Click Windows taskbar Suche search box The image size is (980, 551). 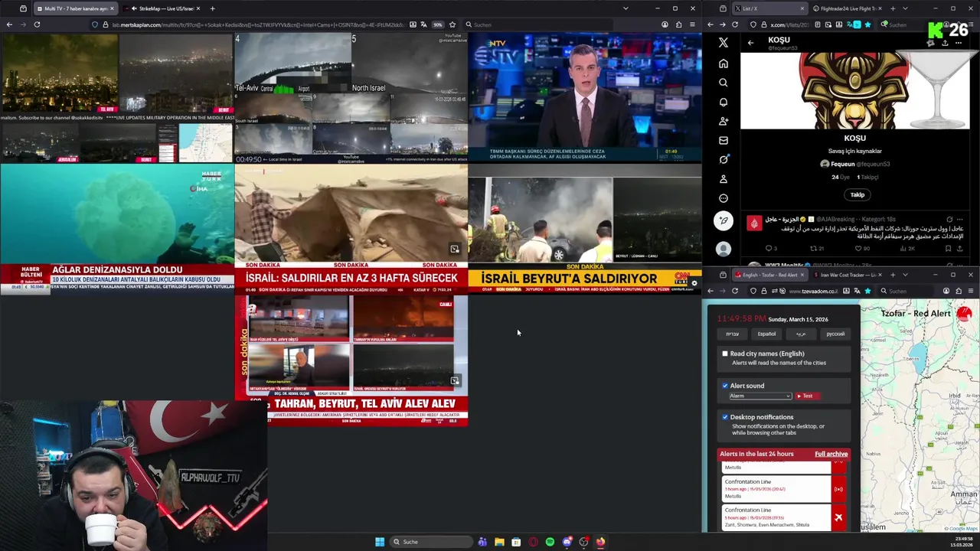[431, 542]
